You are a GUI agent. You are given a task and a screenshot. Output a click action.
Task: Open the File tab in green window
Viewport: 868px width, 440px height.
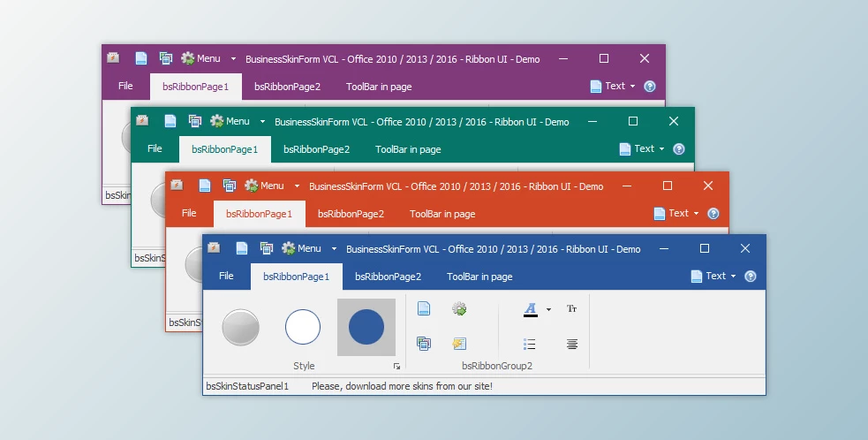[x=155, y=148]
